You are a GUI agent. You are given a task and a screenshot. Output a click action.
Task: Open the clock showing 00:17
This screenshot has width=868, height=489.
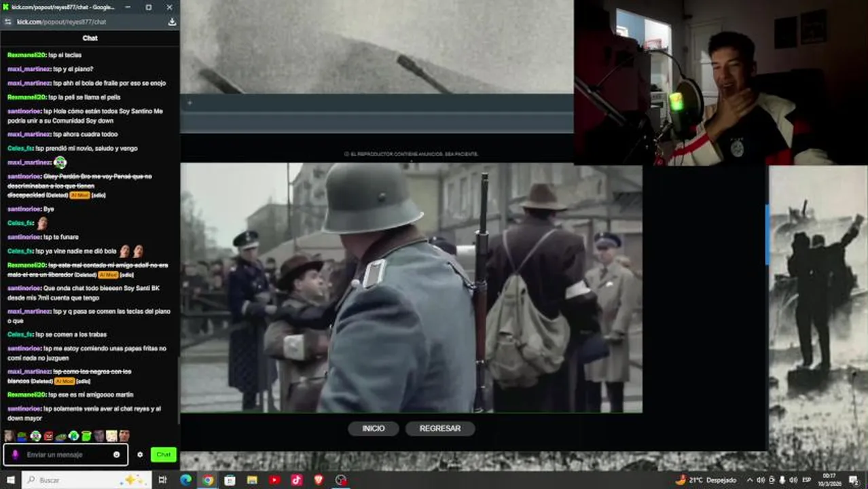click(830, 479)
